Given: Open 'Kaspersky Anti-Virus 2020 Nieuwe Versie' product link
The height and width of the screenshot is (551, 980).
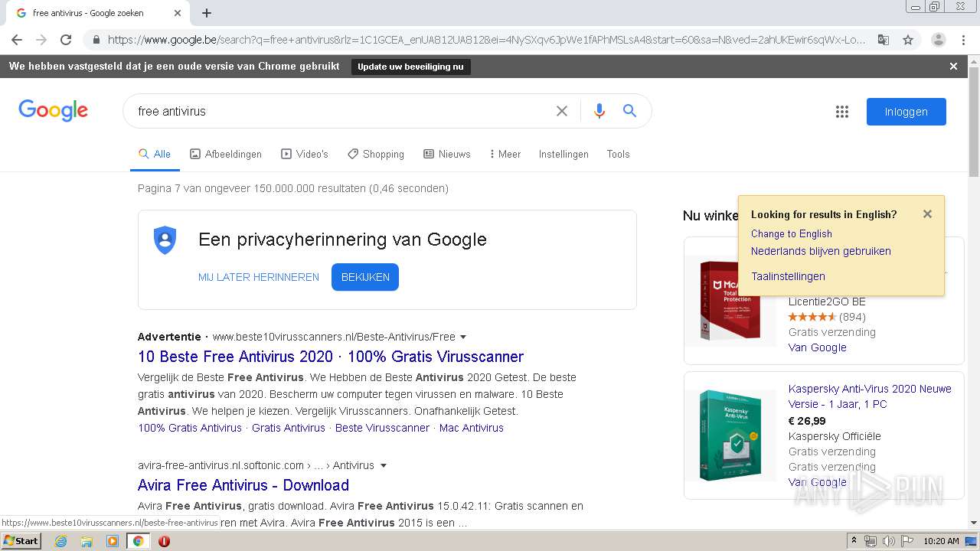Looking at the screenshot, I should tap(870, 396).
